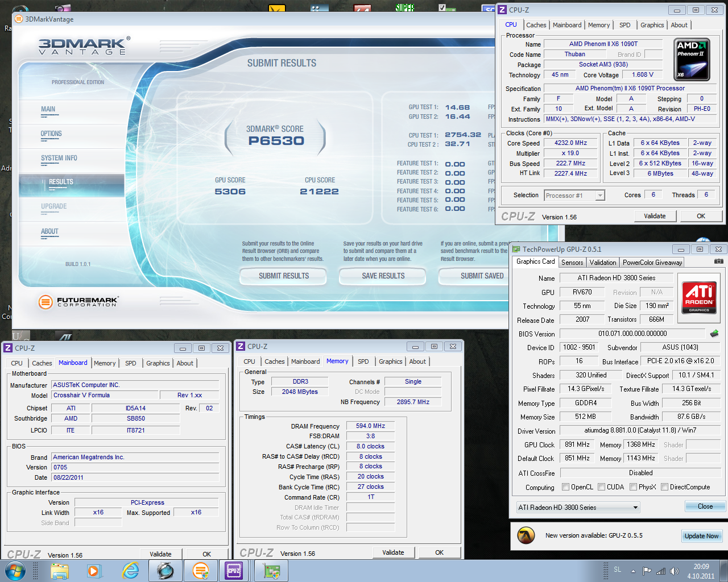This screenshot has width=728, height=582.
Task: Click the top-right CPU-Z title bar icon
Action: click(x=502, y=10)
